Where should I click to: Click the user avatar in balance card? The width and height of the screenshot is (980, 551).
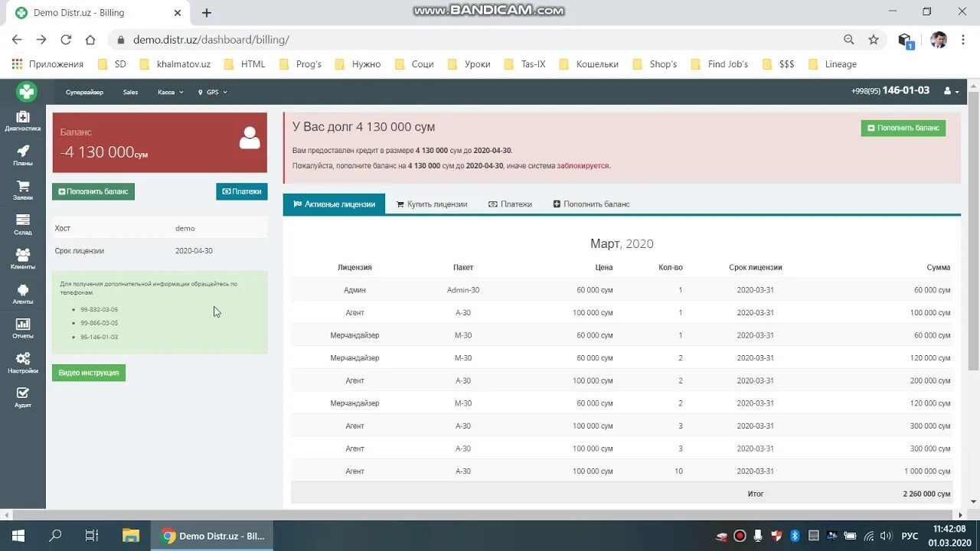250,138
